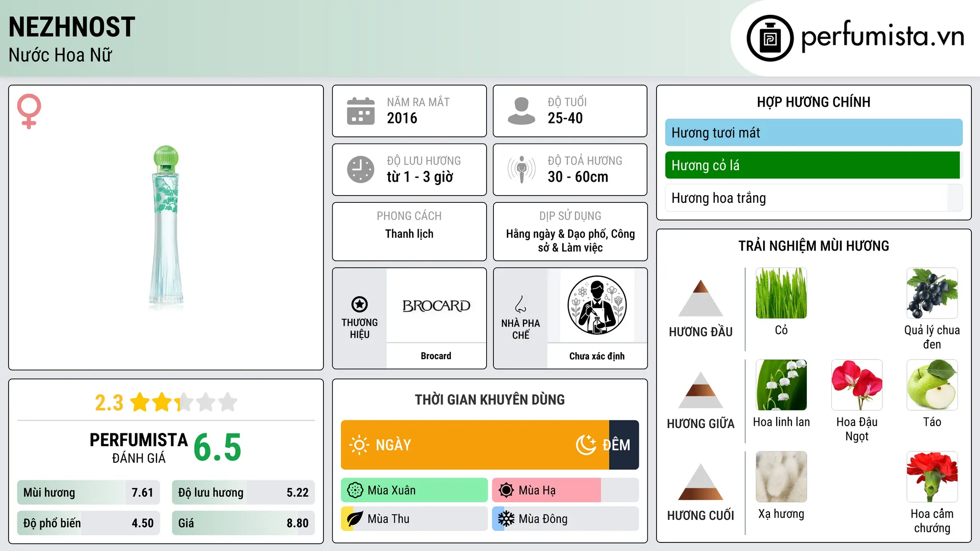980x551 pixels.
Task: Click the 30 - 60cm sillage value
Action: click(578, 177)
